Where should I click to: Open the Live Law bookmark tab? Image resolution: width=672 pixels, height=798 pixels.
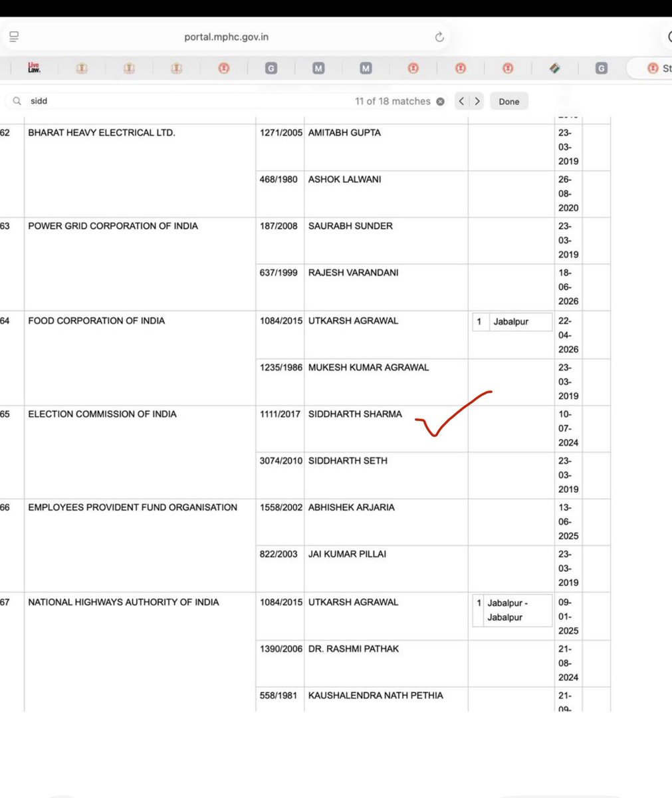pos(34,68)
